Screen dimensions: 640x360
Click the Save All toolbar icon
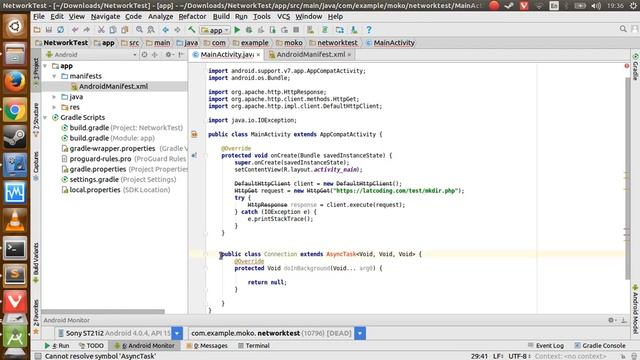pos(49,30)
